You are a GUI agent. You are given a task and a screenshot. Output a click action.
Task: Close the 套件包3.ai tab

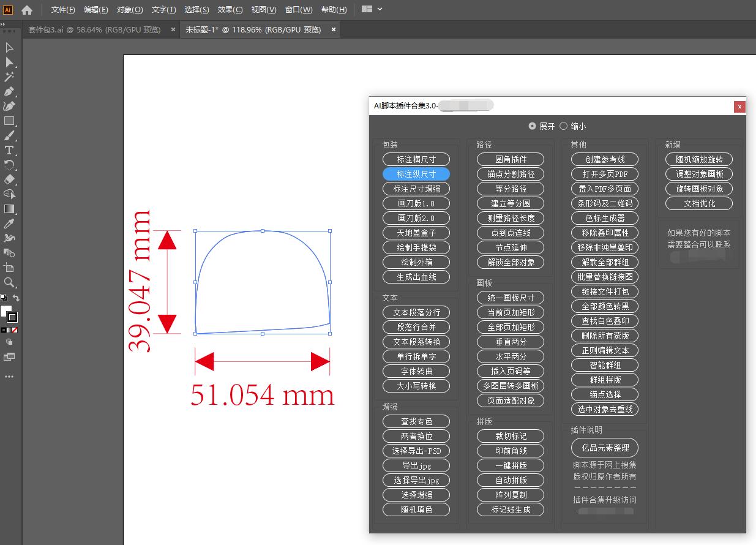[173, 29]
